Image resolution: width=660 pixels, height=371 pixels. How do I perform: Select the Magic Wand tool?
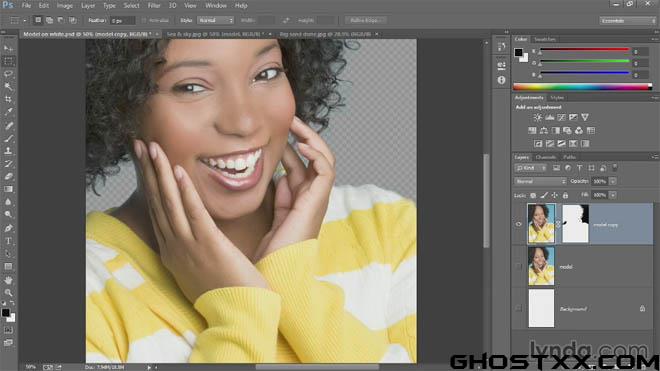click(8, 87)
